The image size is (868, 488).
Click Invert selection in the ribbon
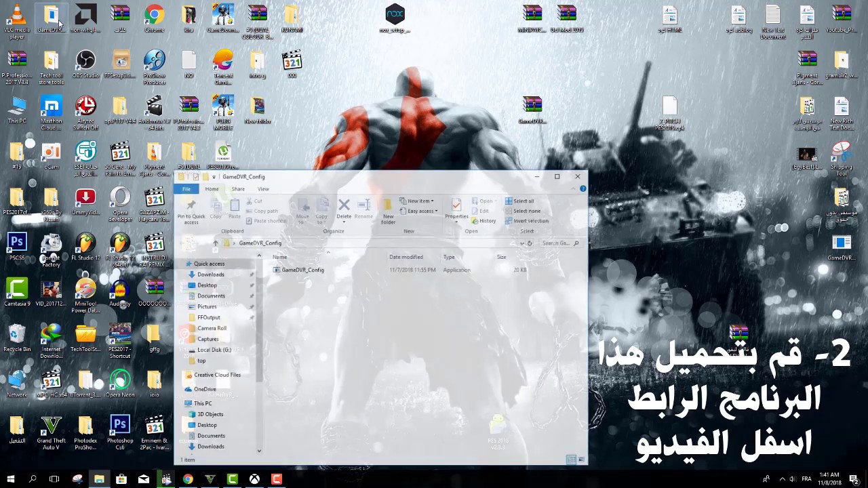tap(526, 221)
